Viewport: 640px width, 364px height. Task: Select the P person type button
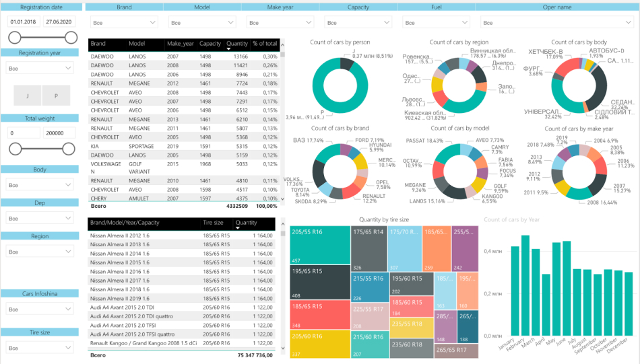(57, 96)
